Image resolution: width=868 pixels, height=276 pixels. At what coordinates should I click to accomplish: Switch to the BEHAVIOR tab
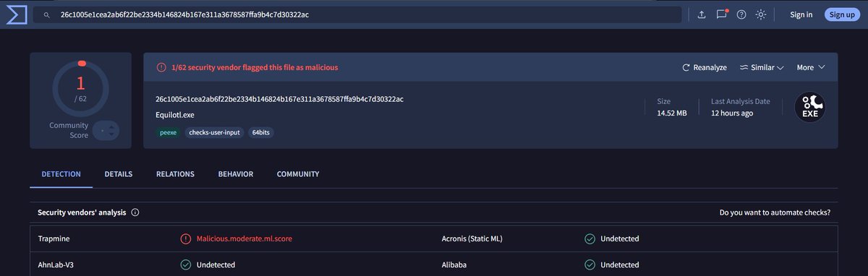pyautogui.click(x=236, y=174)
